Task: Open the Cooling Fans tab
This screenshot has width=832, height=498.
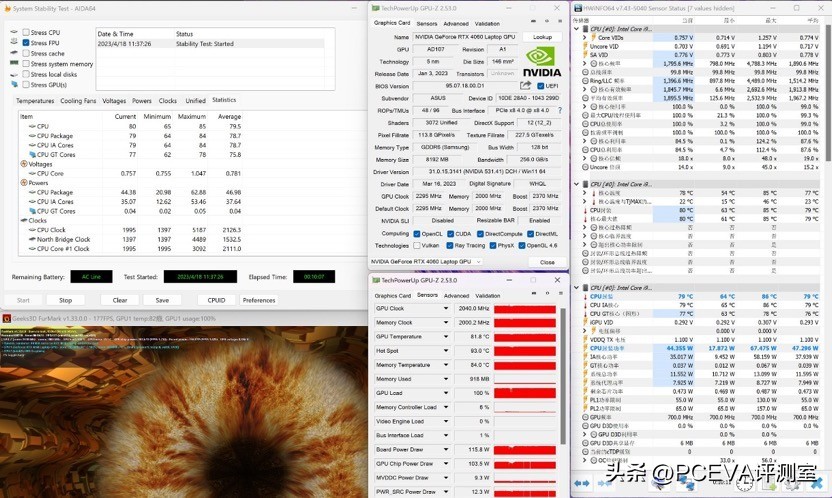Action: click(78, 101)
